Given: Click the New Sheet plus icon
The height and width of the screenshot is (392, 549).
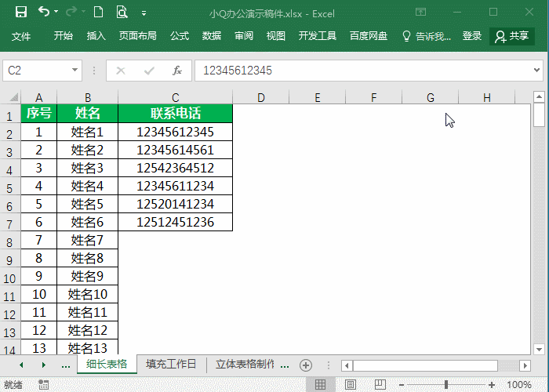Looking at the screenshot, I should pos(306,365).
